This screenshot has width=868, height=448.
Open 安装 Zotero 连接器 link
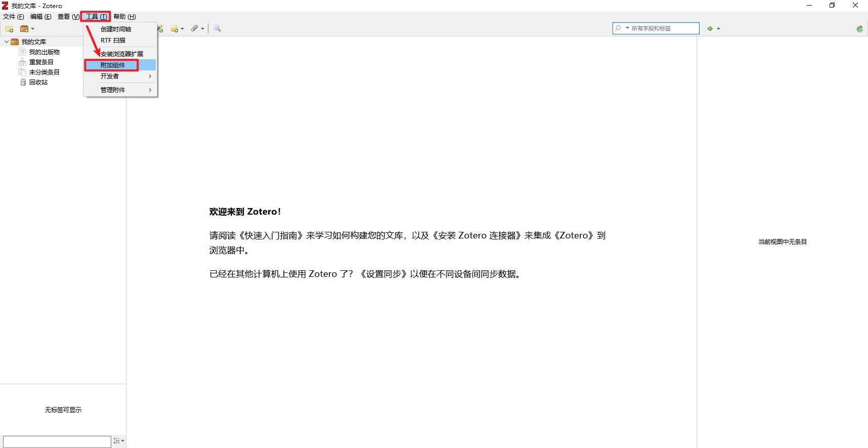[x=477, y=235]
